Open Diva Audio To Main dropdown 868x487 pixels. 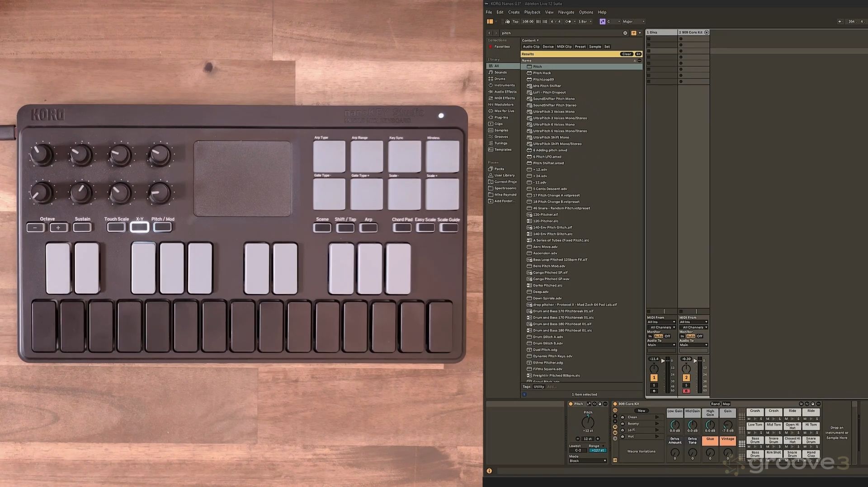(x=661, y=345)
